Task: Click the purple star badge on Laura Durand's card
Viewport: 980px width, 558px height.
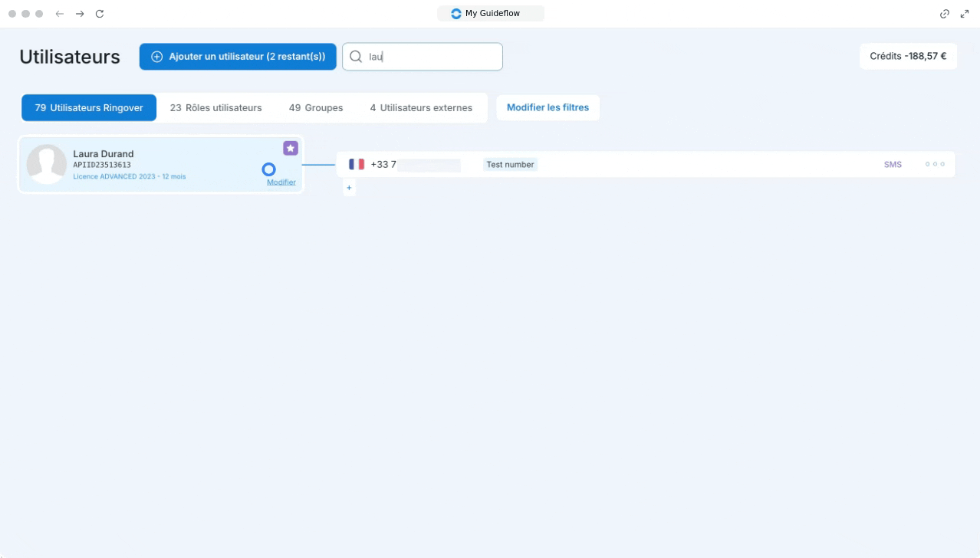Action: pos(290,148)
